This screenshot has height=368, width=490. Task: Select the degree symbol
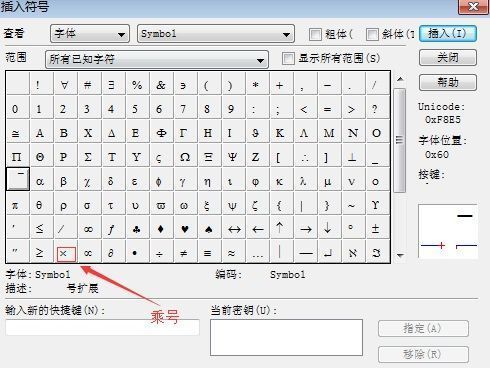click(351, 228)
